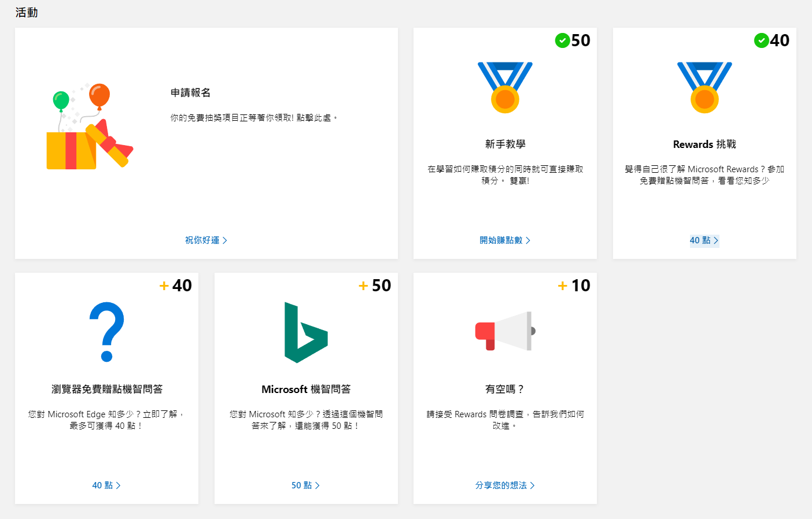Click the Microsoft 機智問答 title
The width and height of the screenshot is (812, 519).
[306, 390]
